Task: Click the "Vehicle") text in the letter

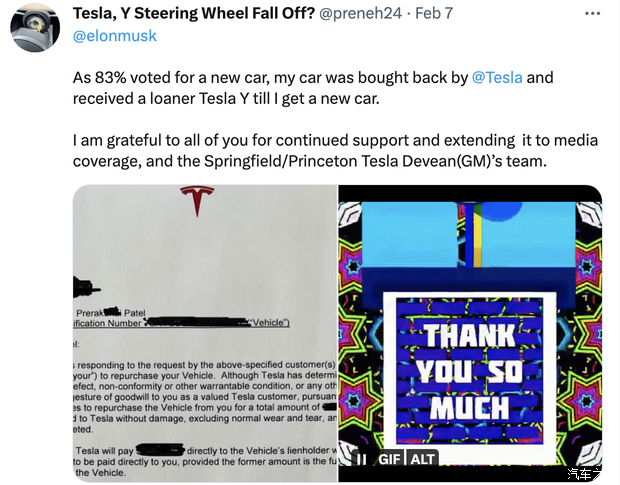Action: [x=268, y=322]
